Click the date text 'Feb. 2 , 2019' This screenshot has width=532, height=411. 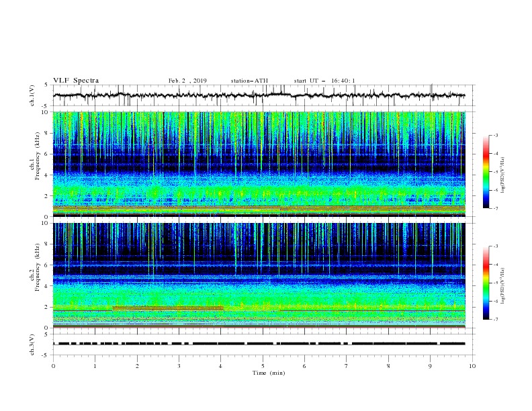point(187,81)
